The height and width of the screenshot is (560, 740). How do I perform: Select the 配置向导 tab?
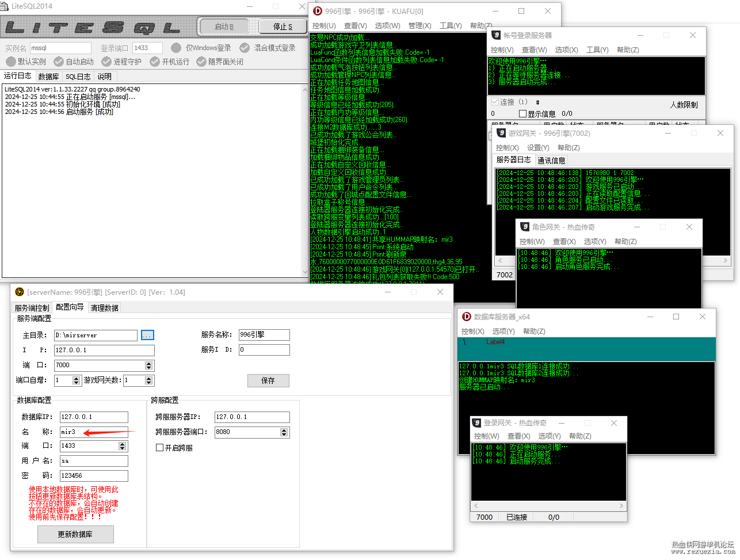tap(70, 307)
